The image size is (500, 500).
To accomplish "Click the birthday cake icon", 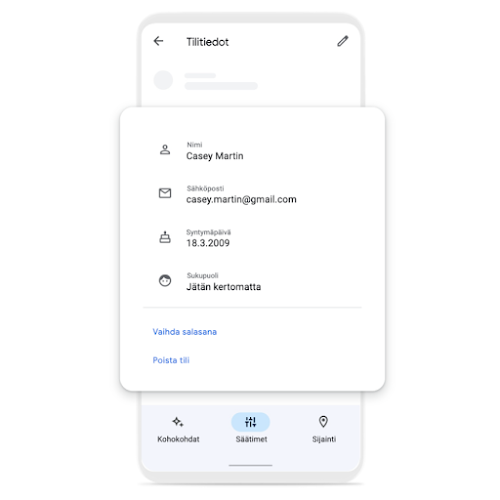I will [x=165, y=237].
